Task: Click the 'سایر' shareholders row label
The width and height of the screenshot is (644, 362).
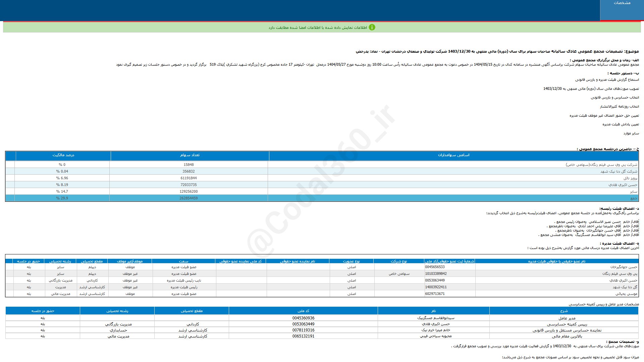Action: click(x=634, y=191)
